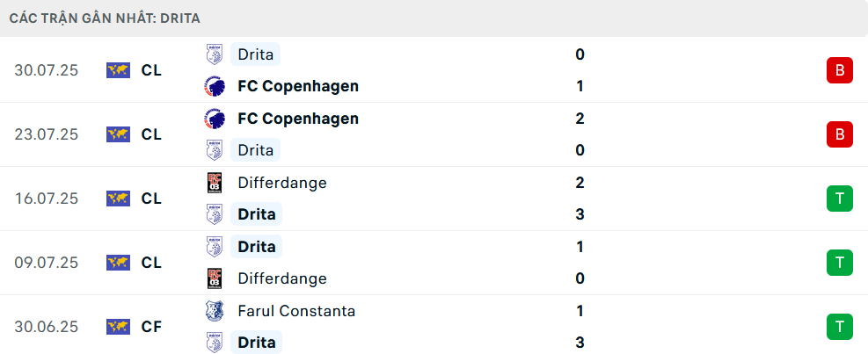
Task: Click Drita crest in 30.07.25 match
Action: click(215, 54)
